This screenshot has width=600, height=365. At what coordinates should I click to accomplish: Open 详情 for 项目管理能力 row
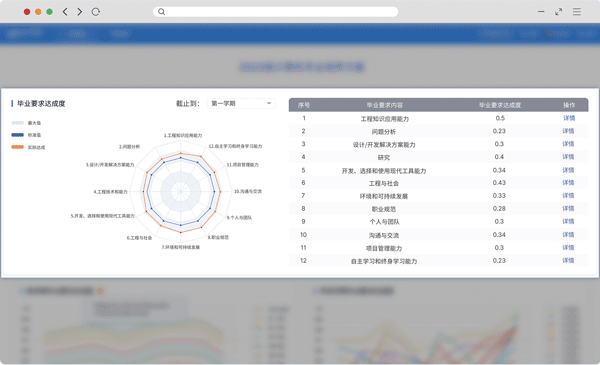click(x=569, y=248)
